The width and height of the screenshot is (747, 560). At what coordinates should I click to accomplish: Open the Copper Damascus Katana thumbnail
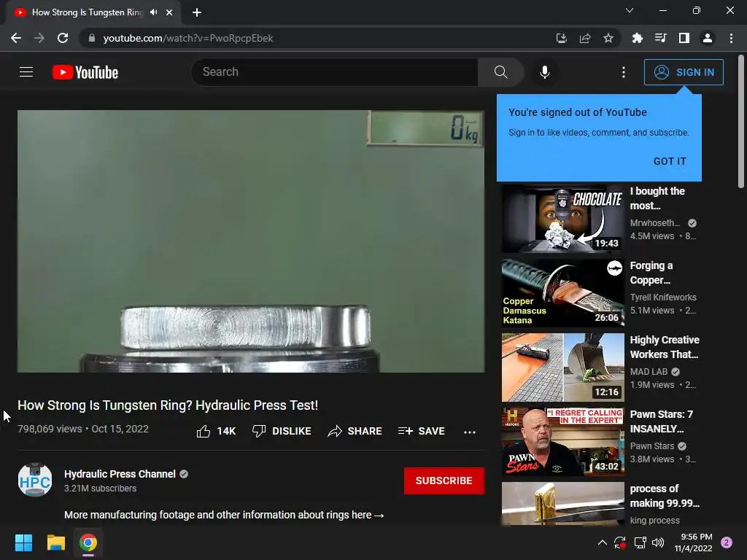[562, 293]
